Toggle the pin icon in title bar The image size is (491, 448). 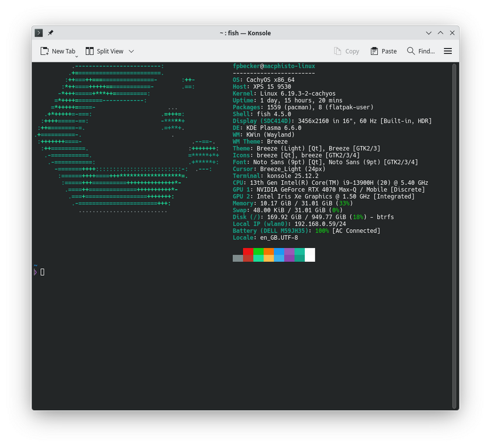pos(50,33)
